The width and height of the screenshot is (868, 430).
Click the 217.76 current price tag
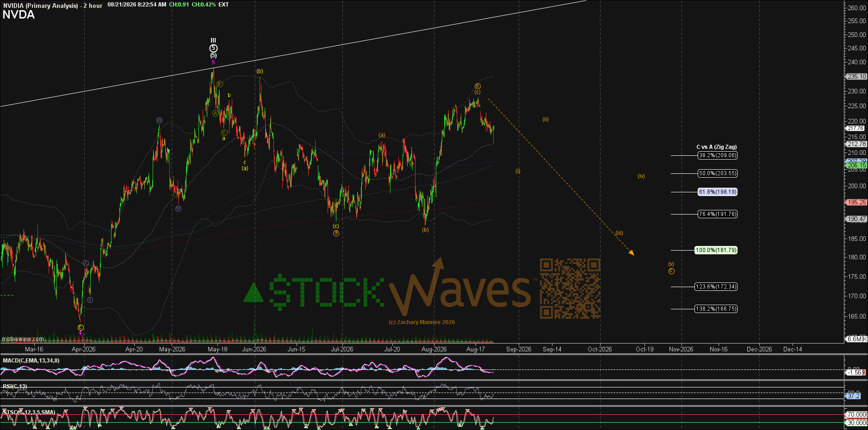pyautogui.click(x=856, y=129)
